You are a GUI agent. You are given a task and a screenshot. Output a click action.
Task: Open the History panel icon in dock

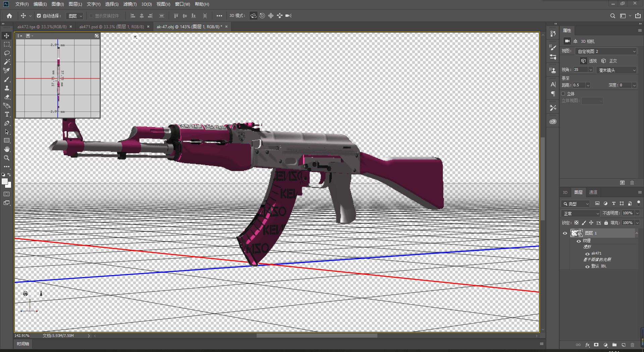(553, 33)
